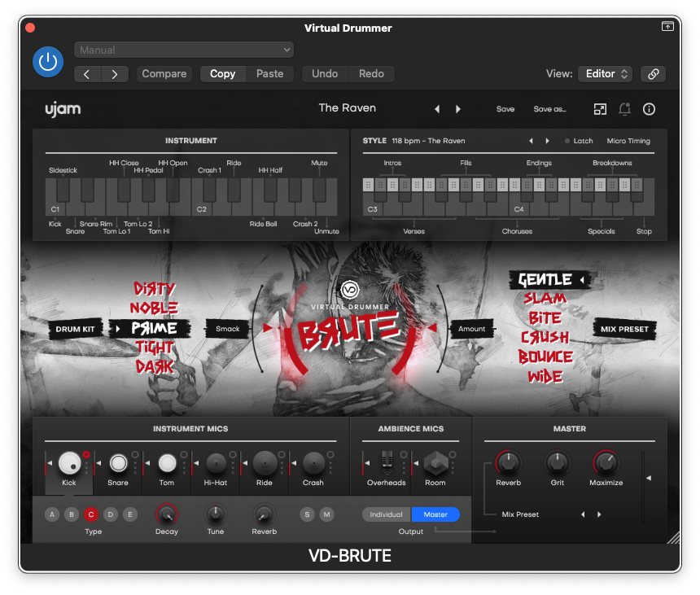Toggle the plugin power bypass button
This screenshot has height=595, width=700.
[x=48, y=62]
